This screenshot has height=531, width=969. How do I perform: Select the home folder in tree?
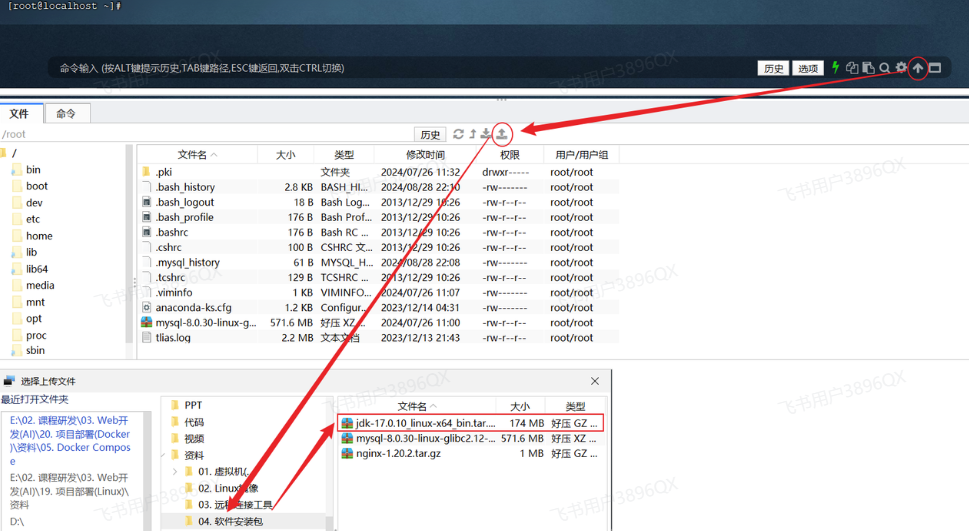[39, 236]
